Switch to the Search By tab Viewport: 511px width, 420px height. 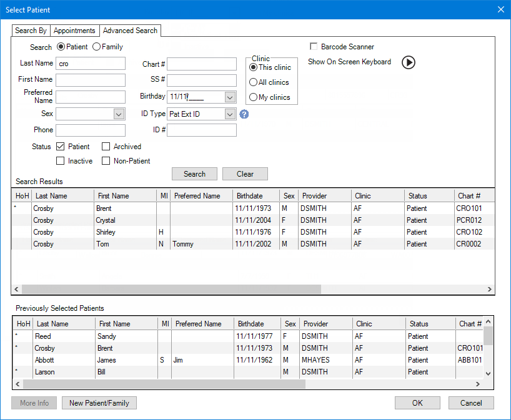pyautogui.click(x=31, y=31)
